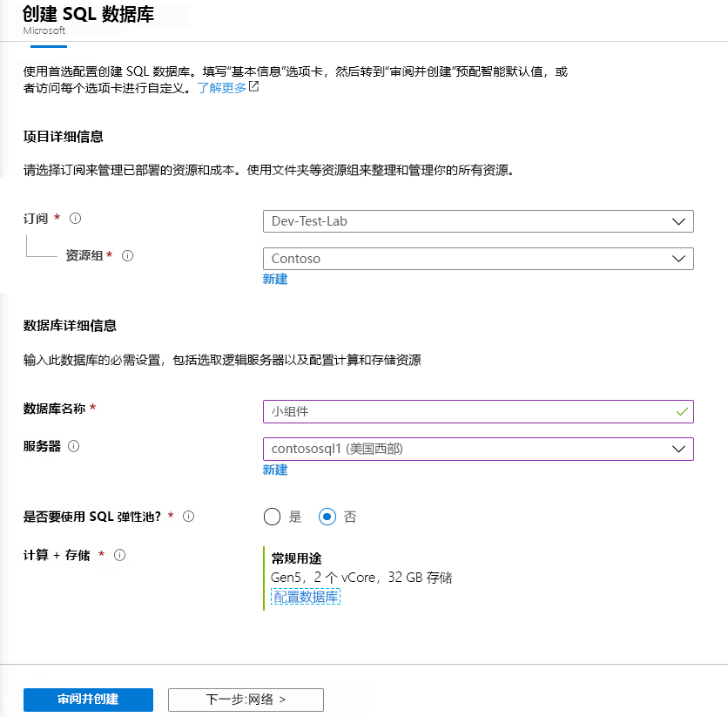
Task: Open the 了解更多 link
Action: pos(222,88)
